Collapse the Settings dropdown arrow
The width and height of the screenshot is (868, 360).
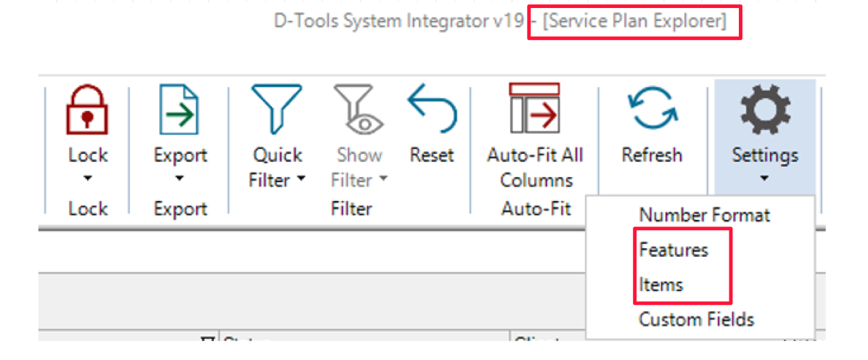[764, 179]
